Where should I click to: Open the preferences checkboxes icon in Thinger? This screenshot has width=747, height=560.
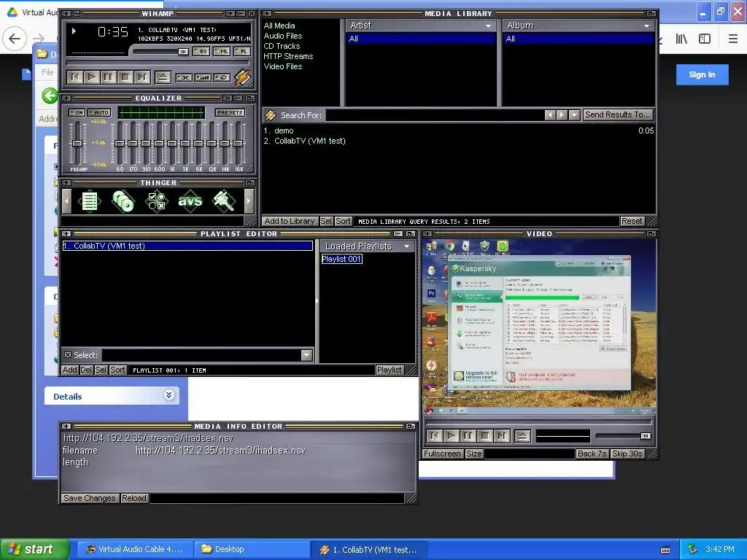(x=156, y=201)
